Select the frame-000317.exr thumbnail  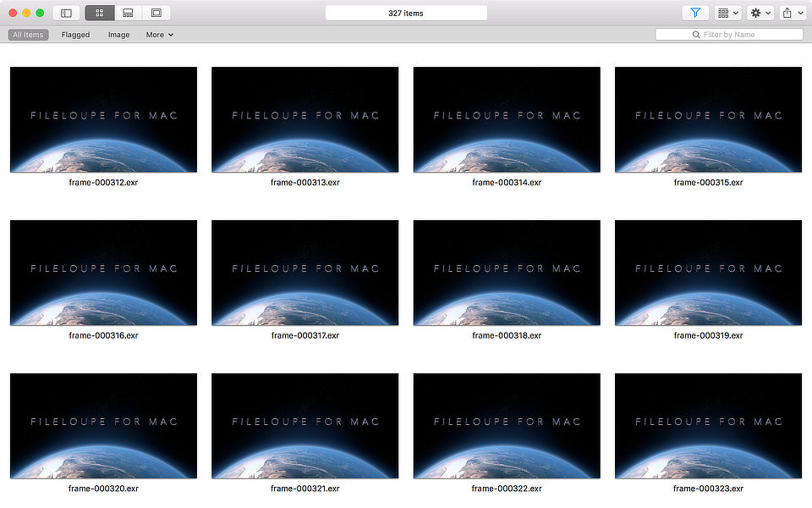[304, 273]
